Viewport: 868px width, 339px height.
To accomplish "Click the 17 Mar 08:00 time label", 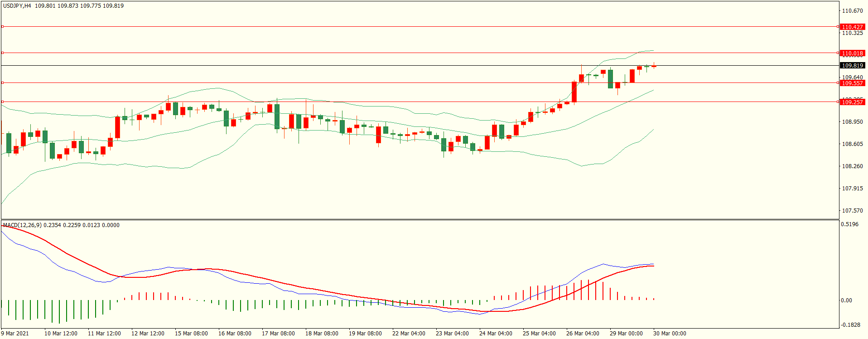I will click(x=278, y=334).
